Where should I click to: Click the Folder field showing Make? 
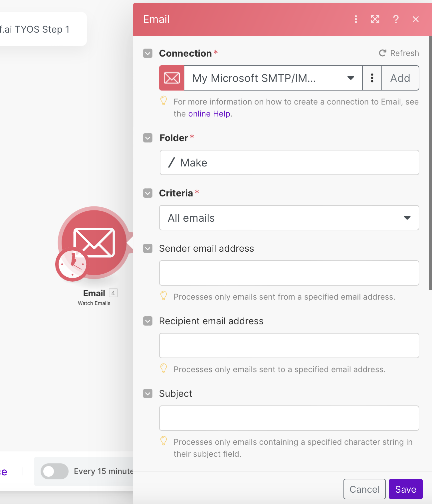(289, 162)
